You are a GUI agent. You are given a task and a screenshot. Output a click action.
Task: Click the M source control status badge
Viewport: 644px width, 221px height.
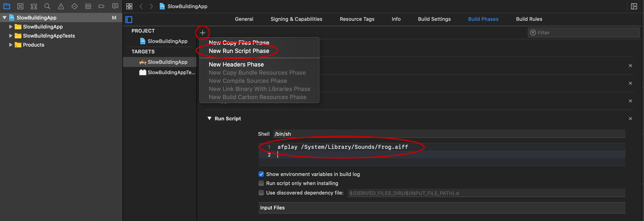click(x=114, y=17)
